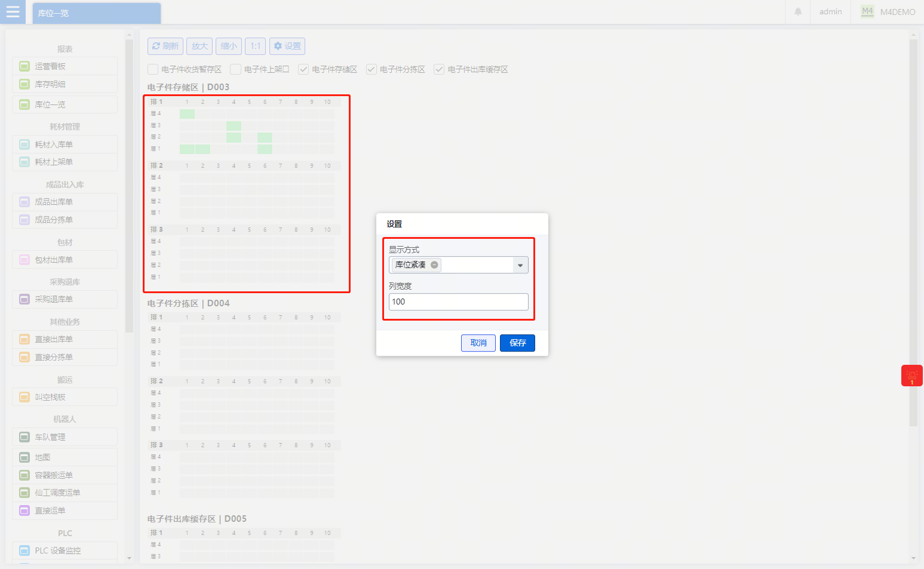Click the 刷新 refresh button
924x569 pixels.
coord(165,46)
